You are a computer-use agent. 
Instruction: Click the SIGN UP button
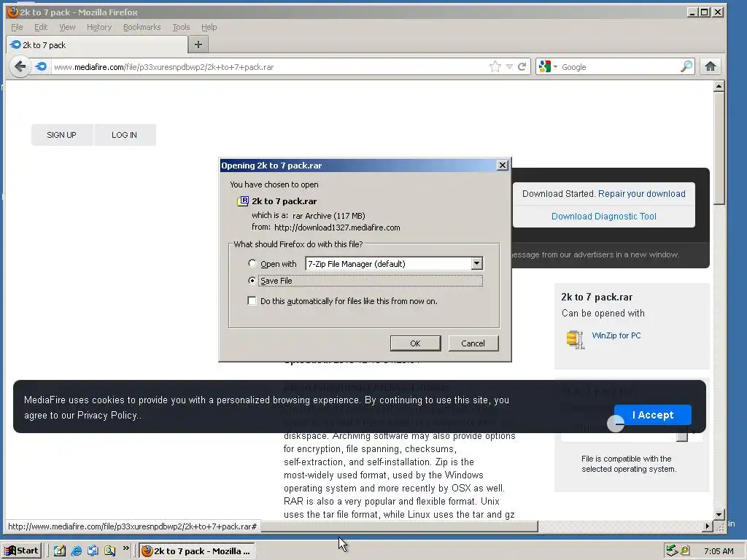pyautogui.click(x=62, y=135)
